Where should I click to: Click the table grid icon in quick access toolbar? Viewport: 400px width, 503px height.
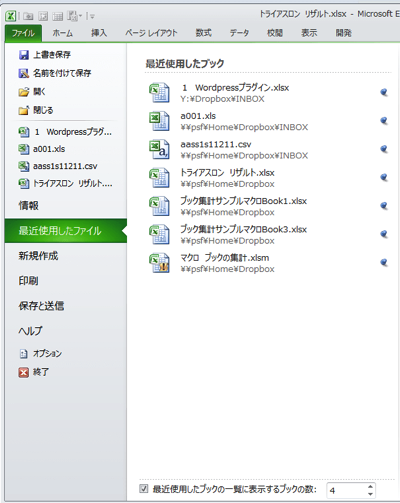click(58, 16)
